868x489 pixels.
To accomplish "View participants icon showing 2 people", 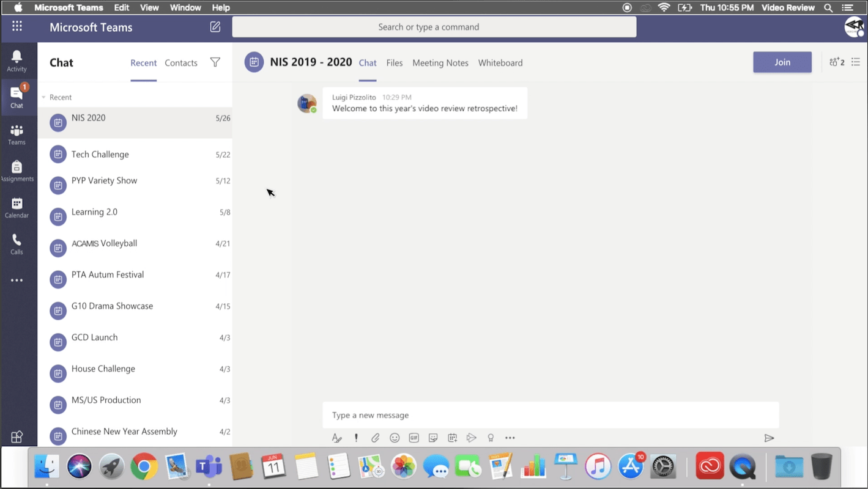I will 837,62.
